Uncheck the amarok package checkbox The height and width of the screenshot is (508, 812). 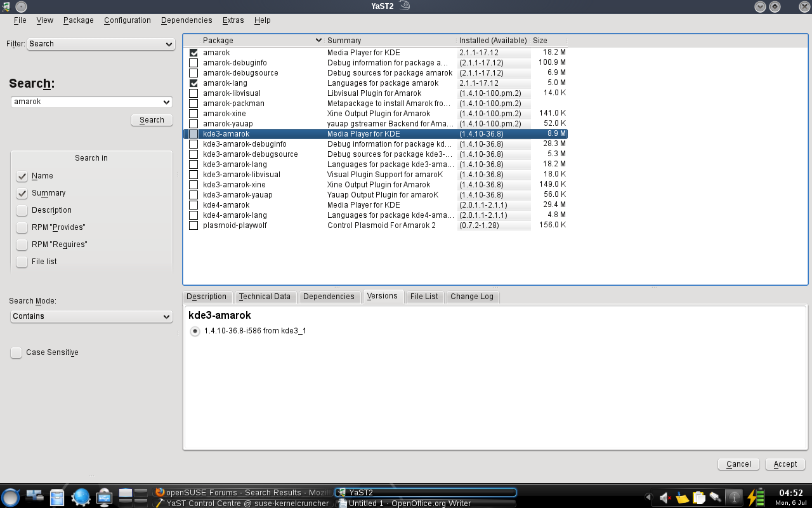(193, 53)
